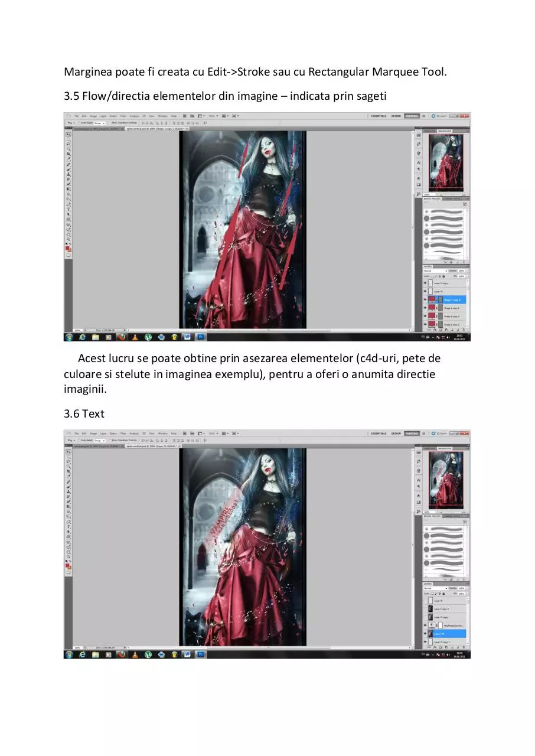
Task: Open the Layer menu in the 3.6 screenshot
Action: [103, 433]
